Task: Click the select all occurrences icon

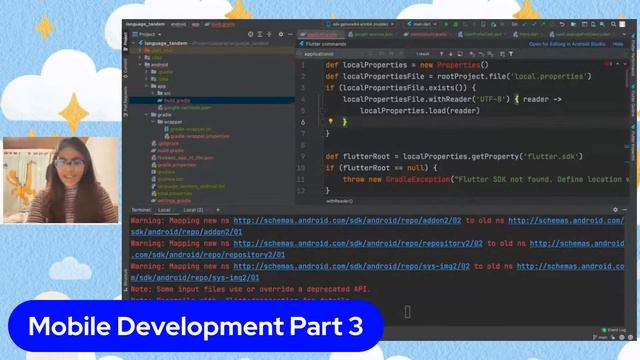Action: tap(460, 54)
